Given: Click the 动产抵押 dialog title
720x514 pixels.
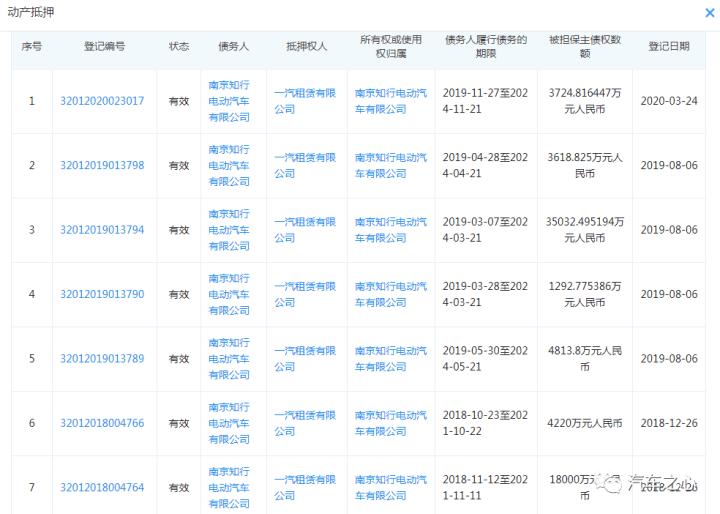Looking at the screenshot, I should click(31, 12).
